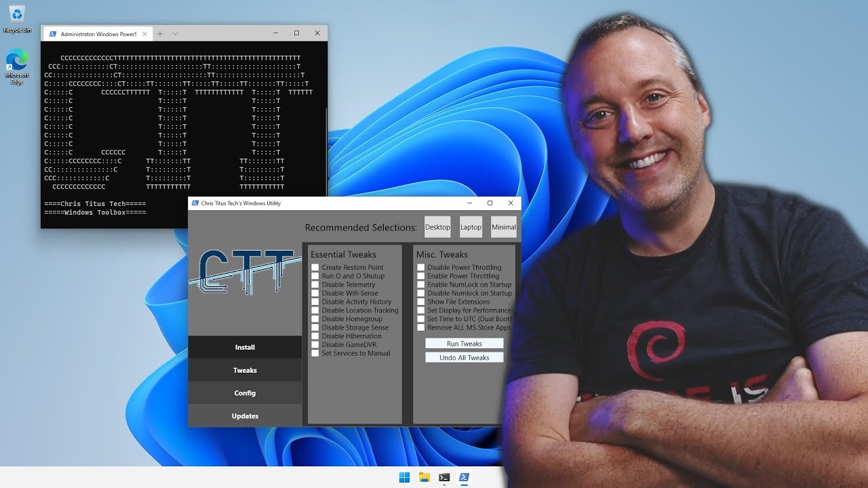This screenshot has width=868, height=488.
Task: Minimize the PowerShell window
Action: point(276,33)
